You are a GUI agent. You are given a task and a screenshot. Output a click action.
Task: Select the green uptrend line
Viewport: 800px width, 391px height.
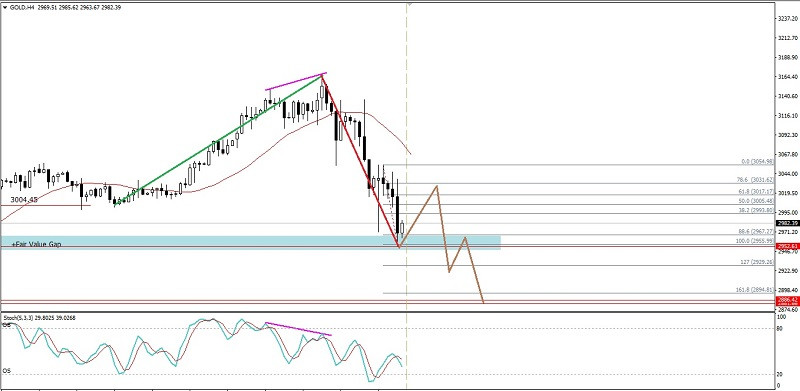coord(219,140)
